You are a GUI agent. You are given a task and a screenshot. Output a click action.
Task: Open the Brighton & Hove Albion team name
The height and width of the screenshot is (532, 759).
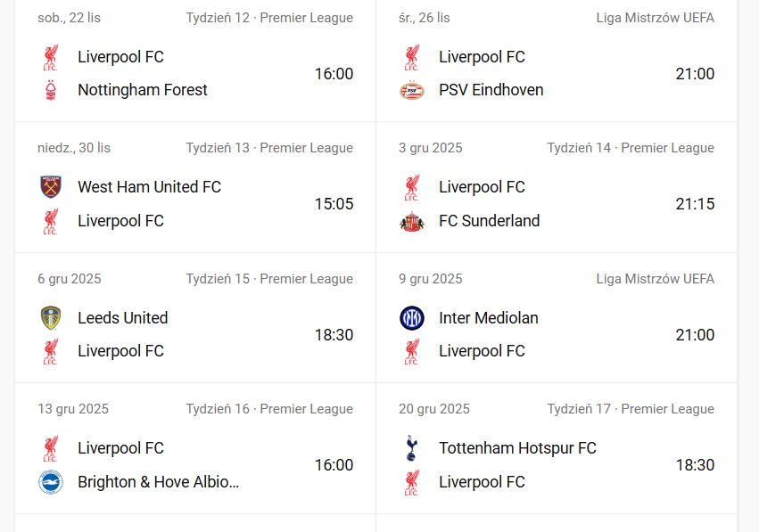[158, 482]
